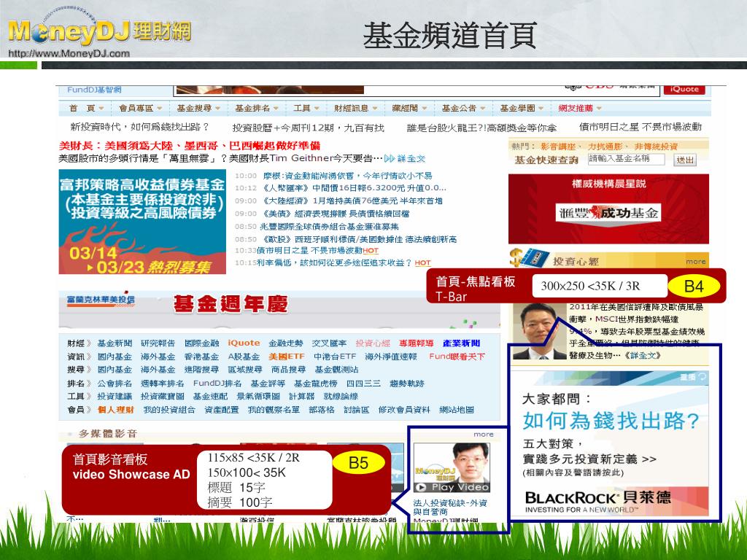The width and height of the screenshot is (747, 560).
Task: Click the MoneyDJ理財網 logo
Action: 99,31
